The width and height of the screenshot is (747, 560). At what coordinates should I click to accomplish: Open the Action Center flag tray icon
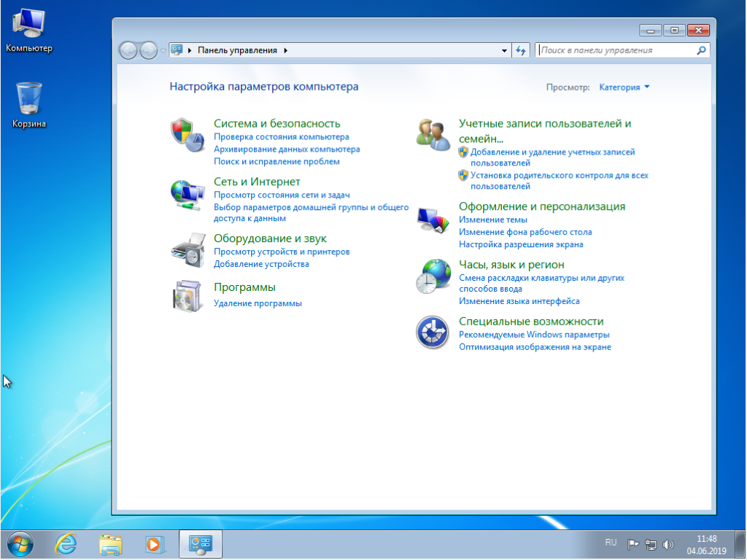click(x=632, y=544)
